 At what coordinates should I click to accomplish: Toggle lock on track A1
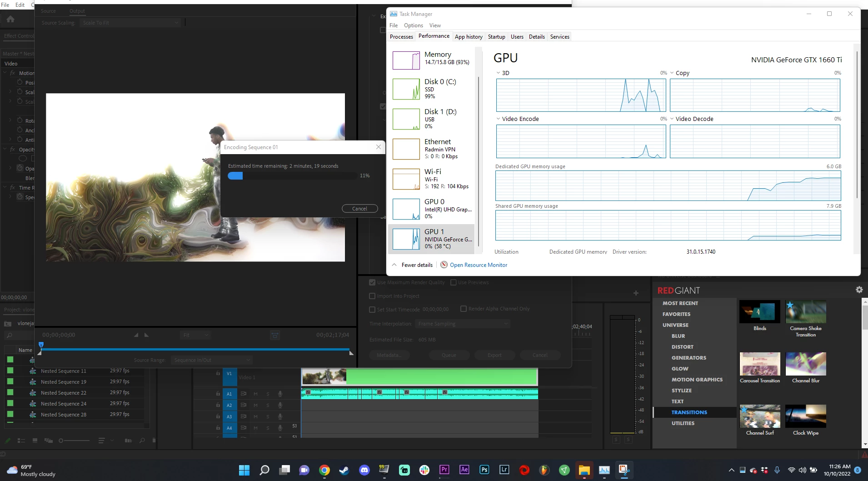point(218,394)
